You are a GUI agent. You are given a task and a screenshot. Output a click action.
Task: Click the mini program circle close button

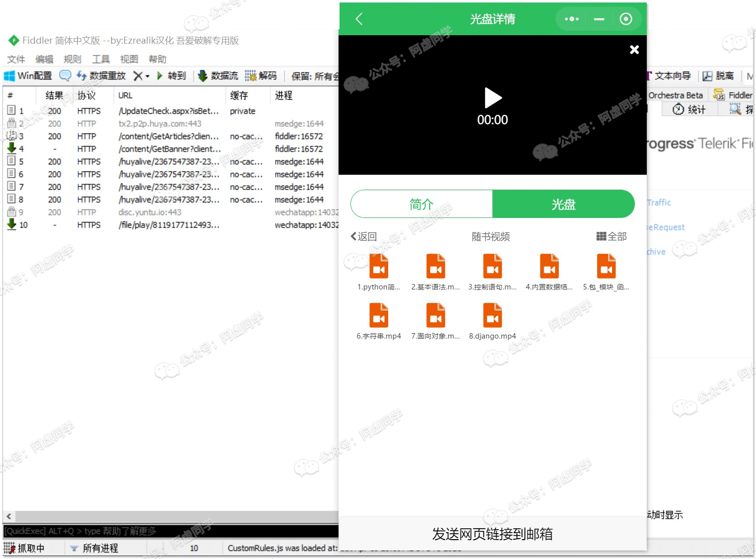pos(626,19)
